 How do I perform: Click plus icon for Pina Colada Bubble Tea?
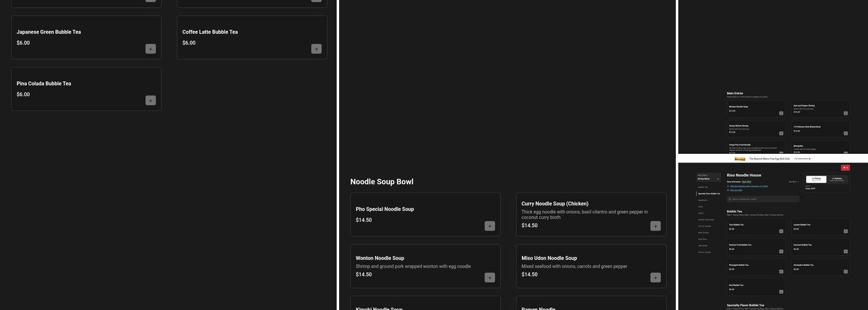151,100
